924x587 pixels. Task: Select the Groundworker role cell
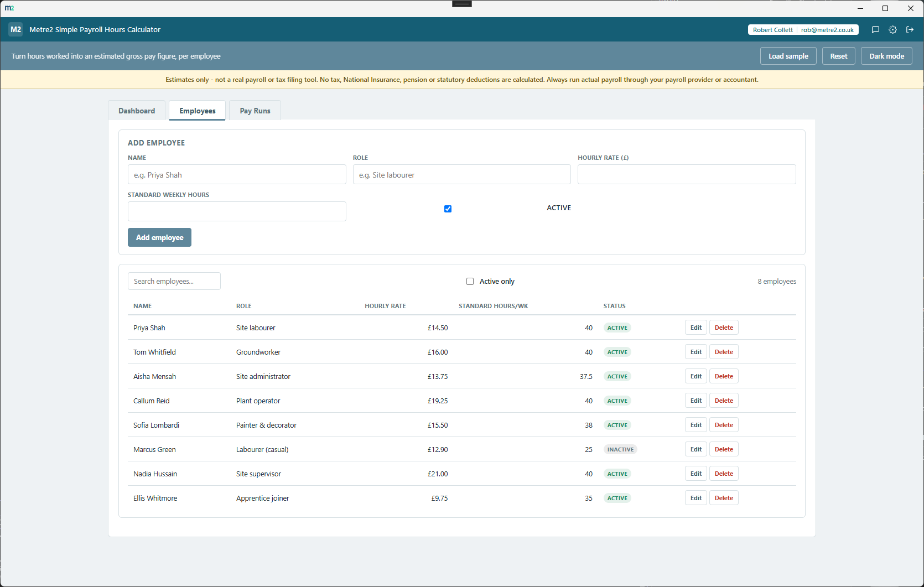coord(258,352)
